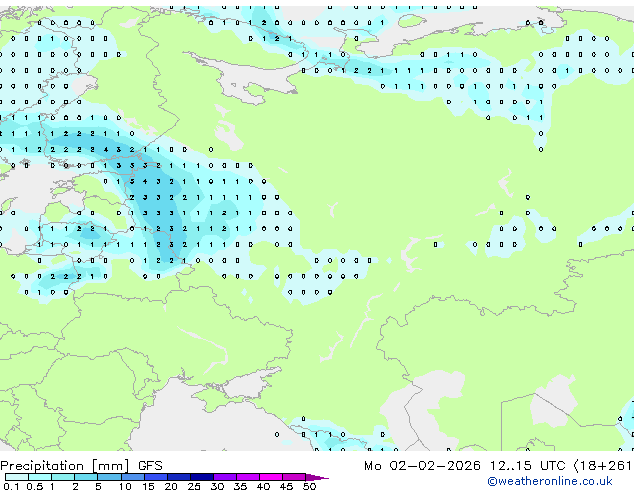Select the 10 to 15 legend swatch
Screen dimensions: 634x490
coord(132,477)
